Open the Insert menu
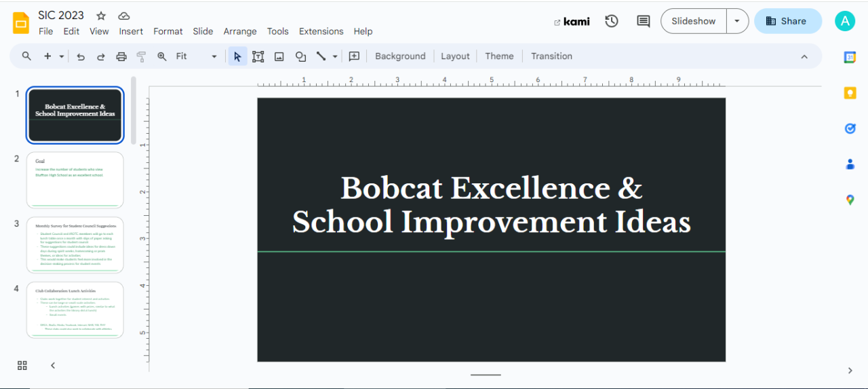 [131, 31]
